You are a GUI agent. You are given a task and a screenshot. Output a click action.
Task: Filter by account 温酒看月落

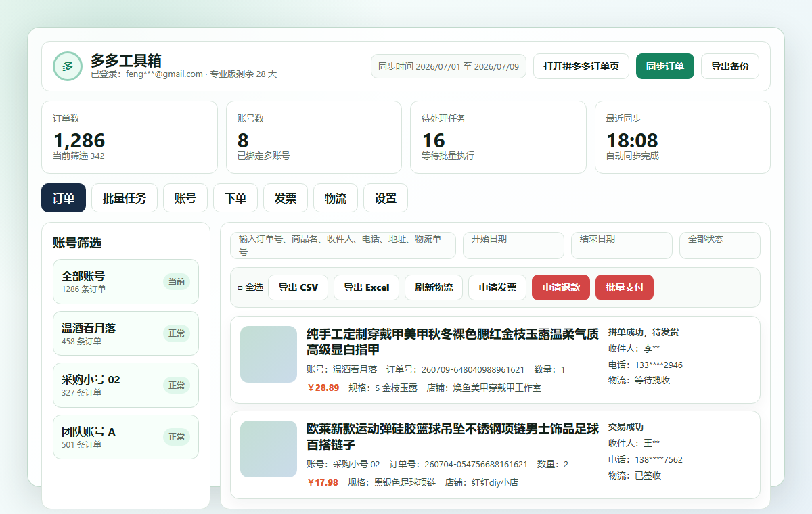(x=126, y=333)
